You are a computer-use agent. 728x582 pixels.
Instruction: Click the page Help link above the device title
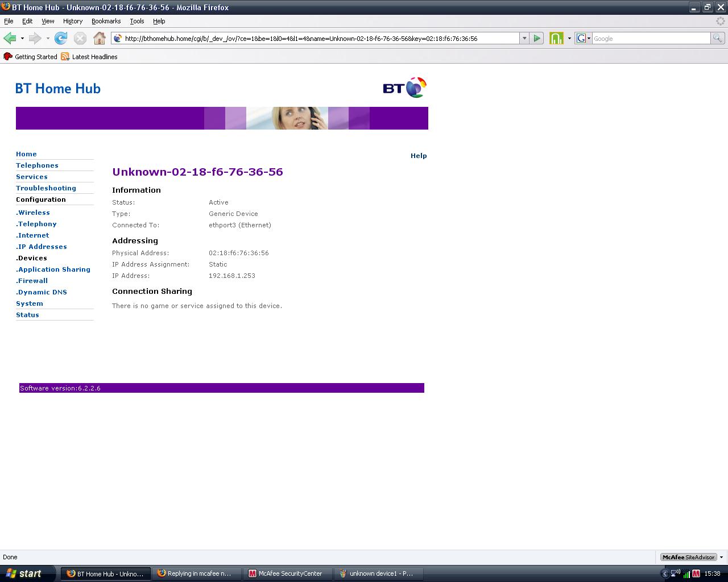(x=419, y=156)
